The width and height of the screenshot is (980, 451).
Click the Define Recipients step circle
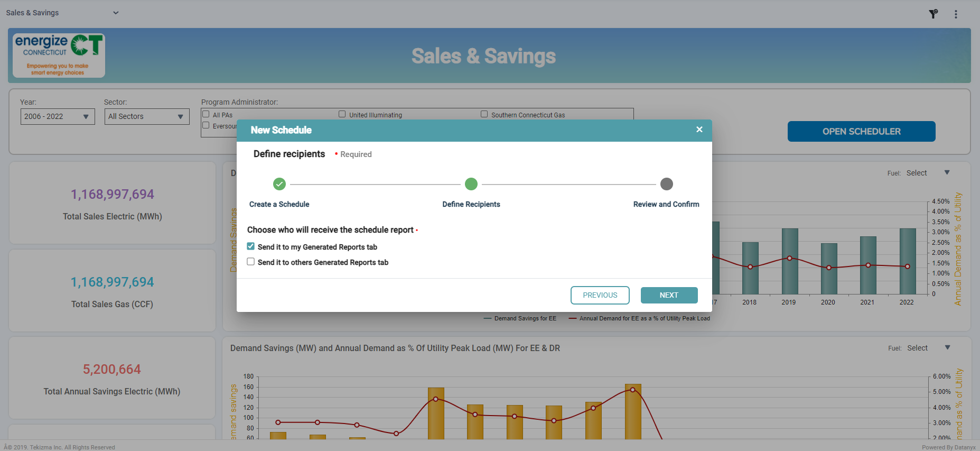pos(471,184)
